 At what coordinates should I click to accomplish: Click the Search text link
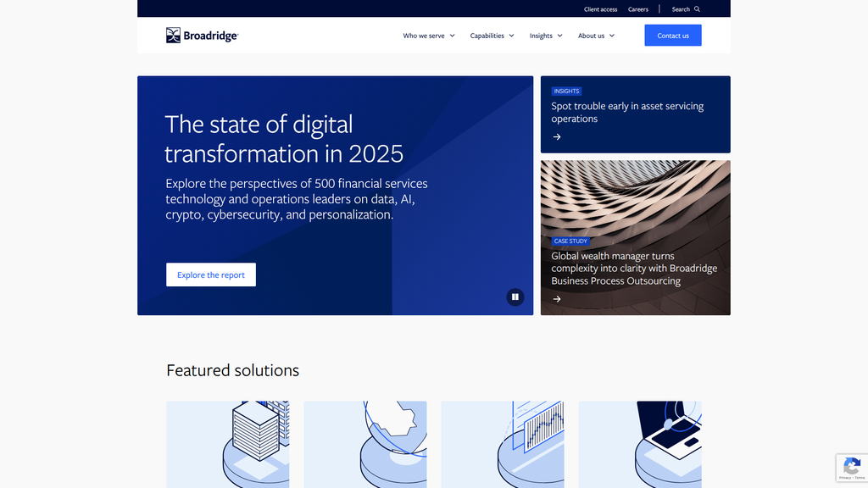pos(681,9)
